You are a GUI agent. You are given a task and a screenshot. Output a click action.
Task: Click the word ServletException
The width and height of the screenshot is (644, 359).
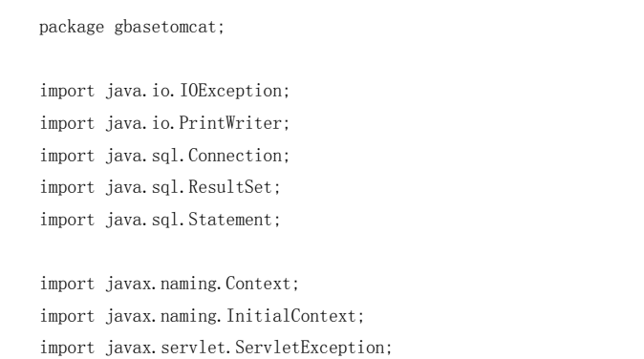click(x=311, y=348)
